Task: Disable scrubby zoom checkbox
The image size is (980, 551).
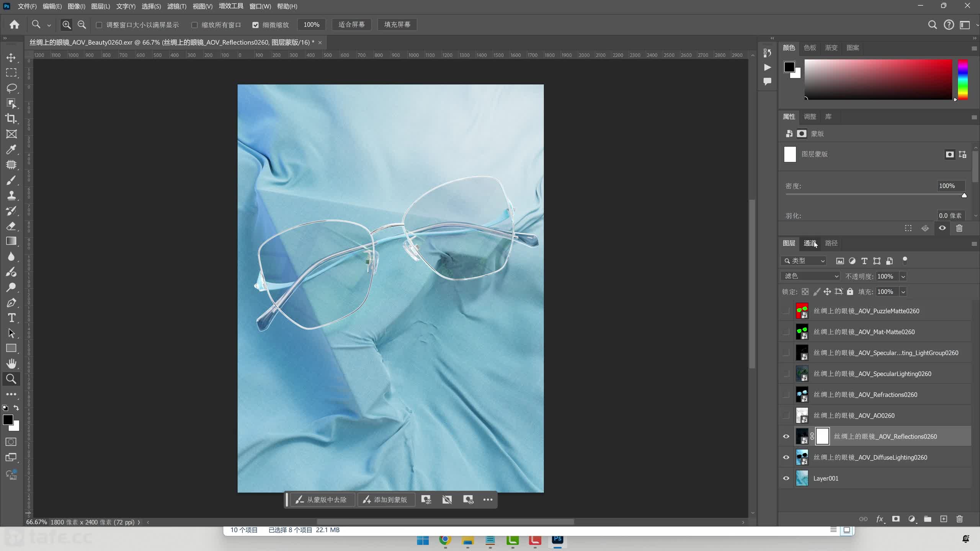Action: [x=255, y=25]
